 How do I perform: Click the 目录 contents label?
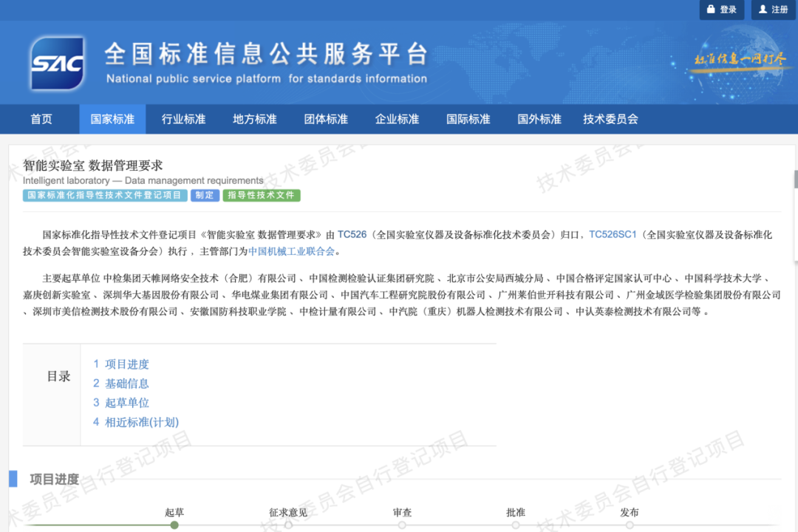click(x=58, y=377)
